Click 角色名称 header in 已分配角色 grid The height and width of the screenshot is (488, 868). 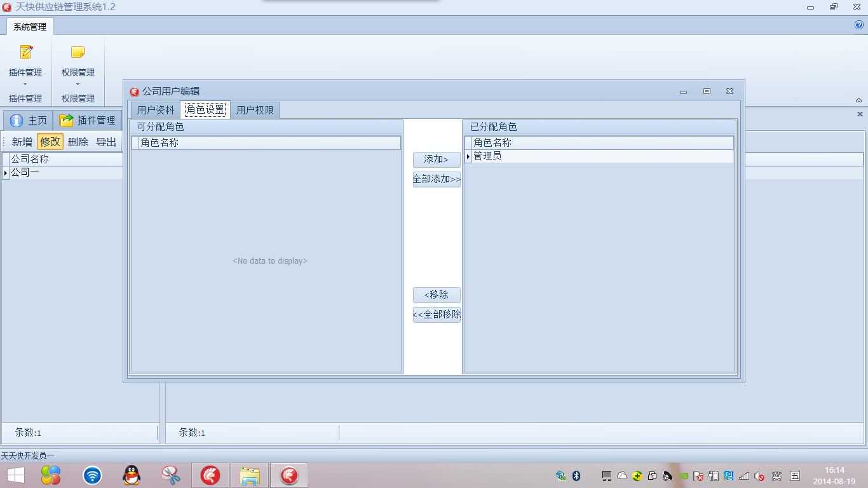(602, 143)
